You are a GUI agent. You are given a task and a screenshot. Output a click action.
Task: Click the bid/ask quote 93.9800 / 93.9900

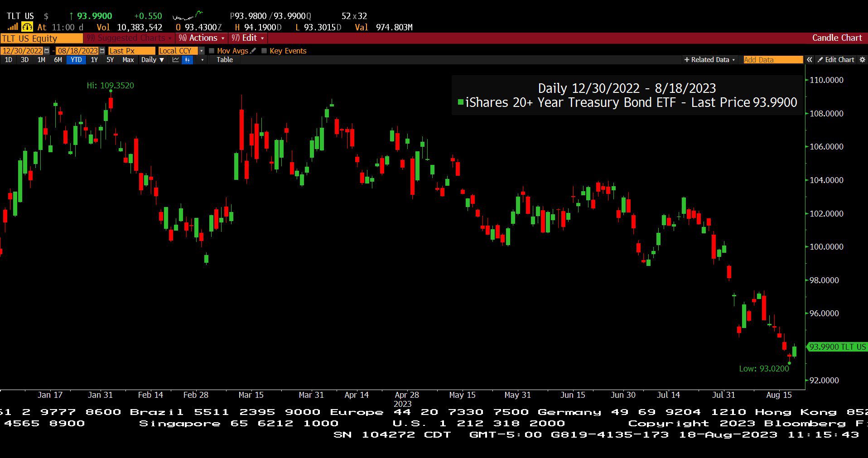point(270,16)
